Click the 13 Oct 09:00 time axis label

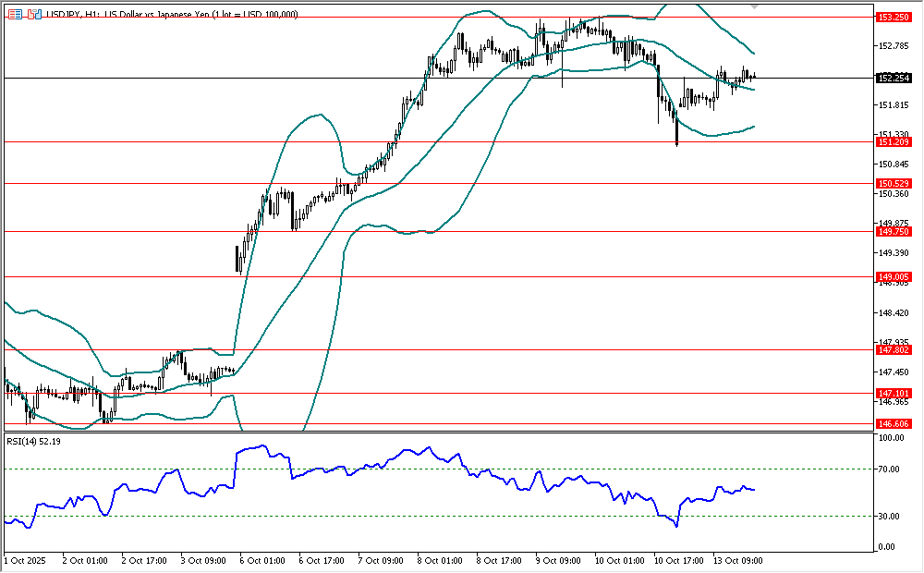coord(739,560)
